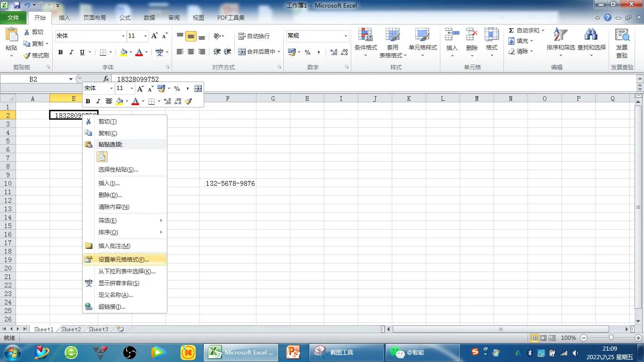Image resolution: width=644 pixels, height=362 pixels.
Task: Expand Merge & Center (合并后居中) dropdown arrow
Action: pos(279,52)
